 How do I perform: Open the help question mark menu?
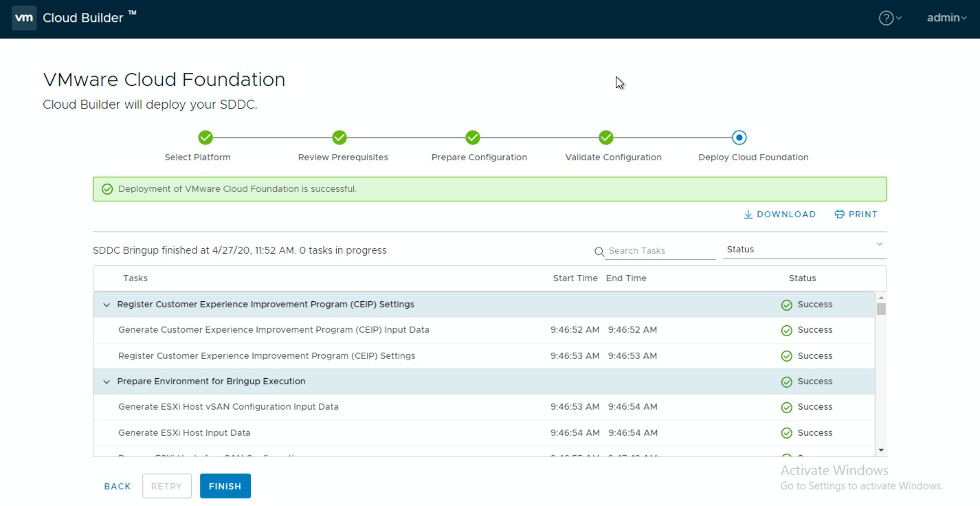(886, 18)
